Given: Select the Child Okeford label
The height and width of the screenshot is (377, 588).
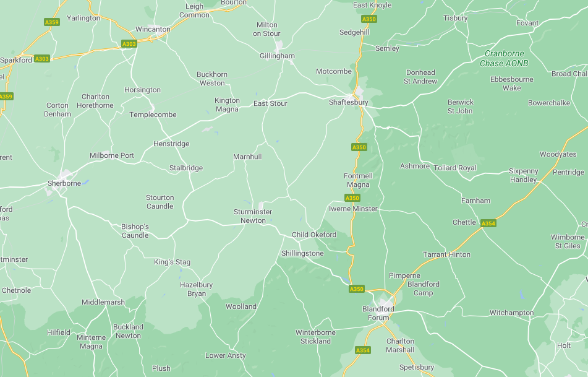Looking at the screenshot, I should [x=314, y=235].
